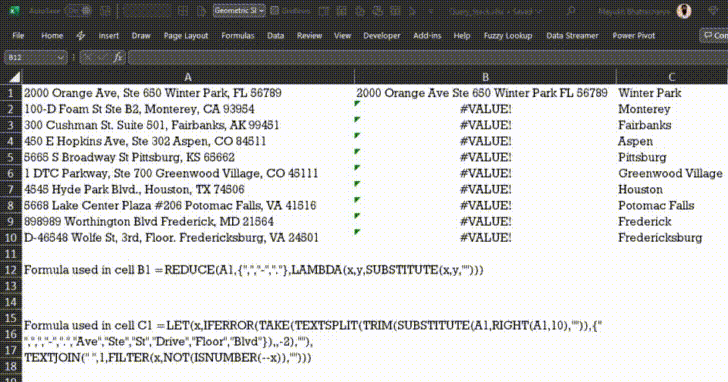Switch to the Developer tab
The image size is (728, 382).
(x=382, y=36)
